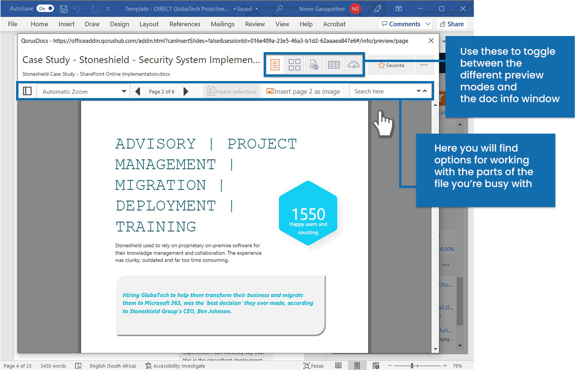Switch to thumbnail grid preview mode

click(x=294, y=64)
